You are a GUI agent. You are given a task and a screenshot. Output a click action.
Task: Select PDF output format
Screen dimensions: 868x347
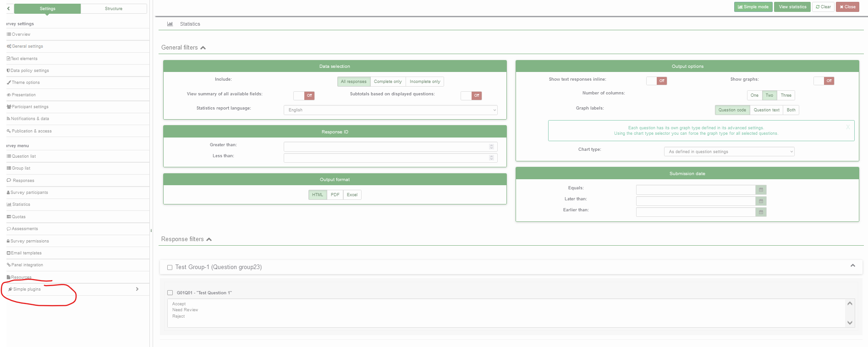[335, 195]
